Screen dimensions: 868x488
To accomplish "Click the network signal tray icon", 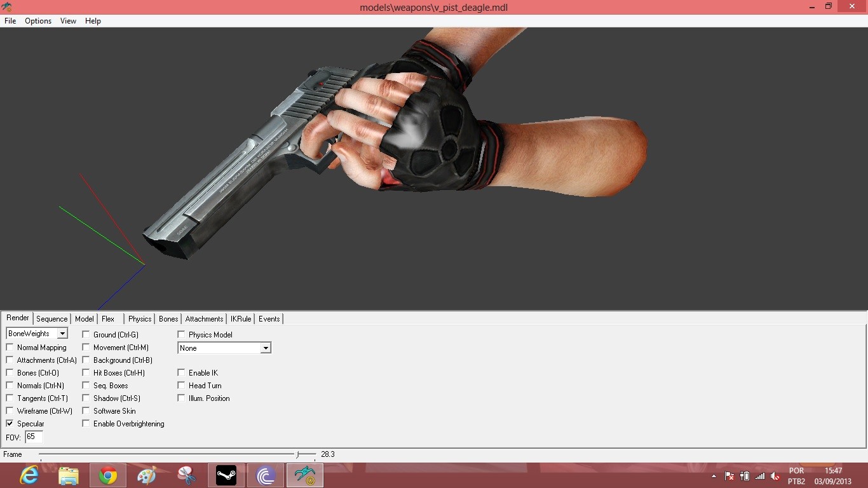I will pos(760,475).
